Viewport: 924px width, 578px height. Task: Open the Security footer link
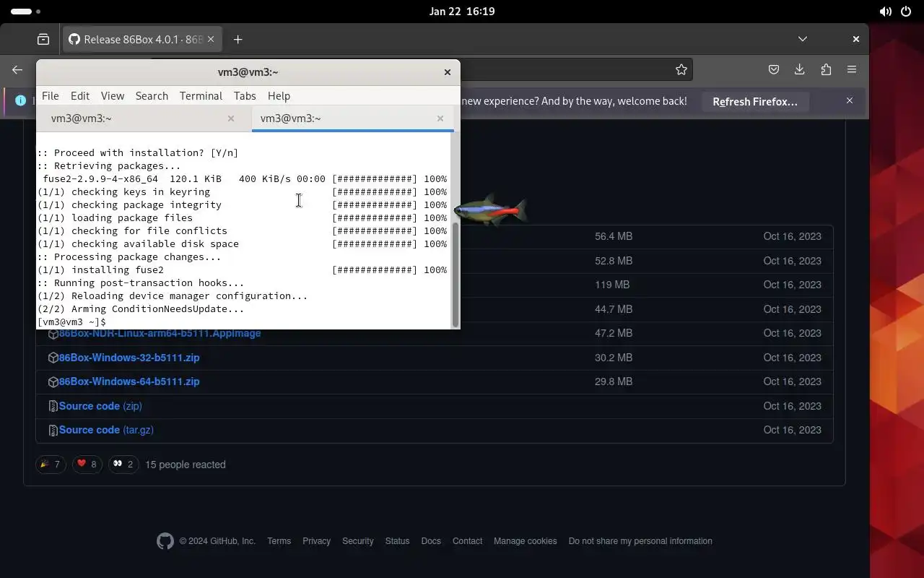(358, 541)
